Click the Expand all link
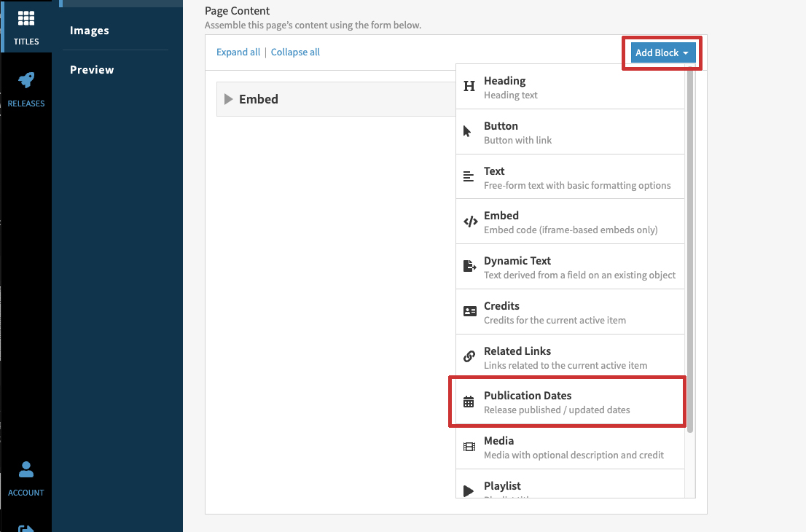The width and height of the screenshot is (806, 532). point(238,52)
